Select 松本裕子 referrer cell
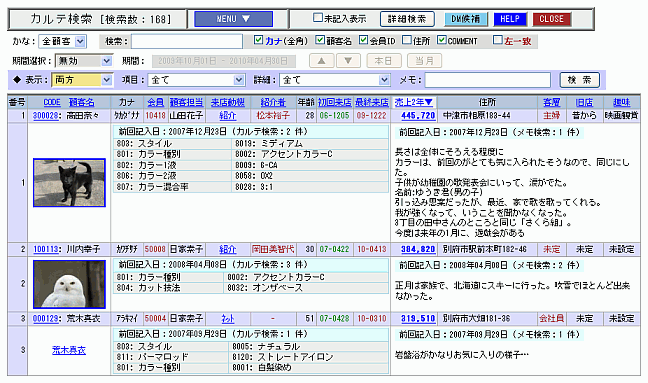The height and width of the screenshot is (383, 648). coord(273,116)
